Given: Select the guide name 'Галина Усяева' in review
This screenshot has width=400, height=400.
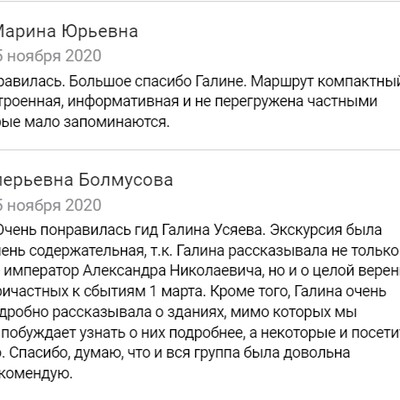Looking at the screenshot, I should [x=214, y=231].
